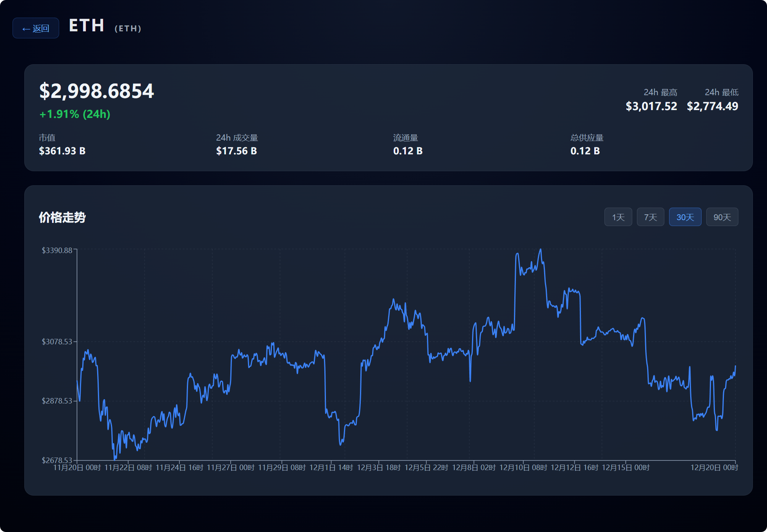The height and width of the screenshot is (532, 767).
Task: Select the 30天 time range
Action: coord(685,217)
